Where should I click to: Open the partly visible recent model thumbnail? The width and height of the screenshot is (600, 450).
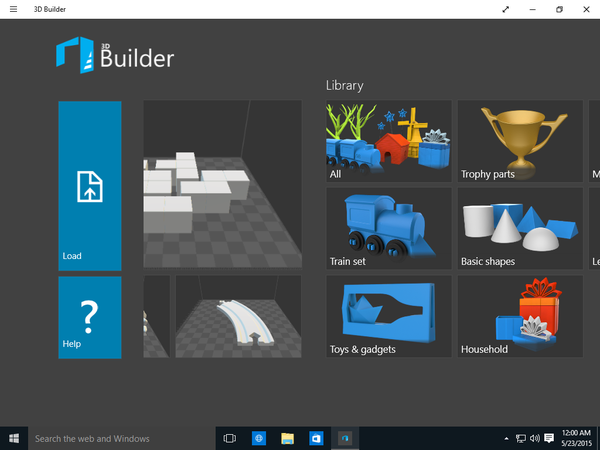(x=157, y=316)
